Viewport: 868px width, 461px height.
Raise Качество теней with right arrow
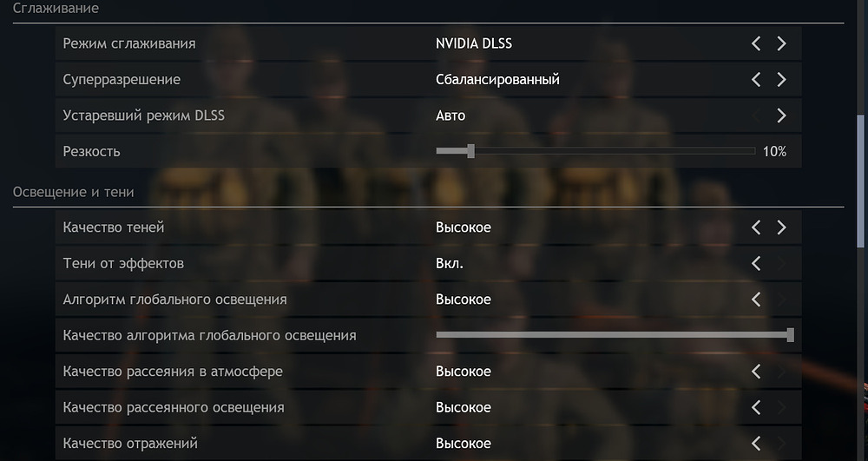[x=781, y=227]
